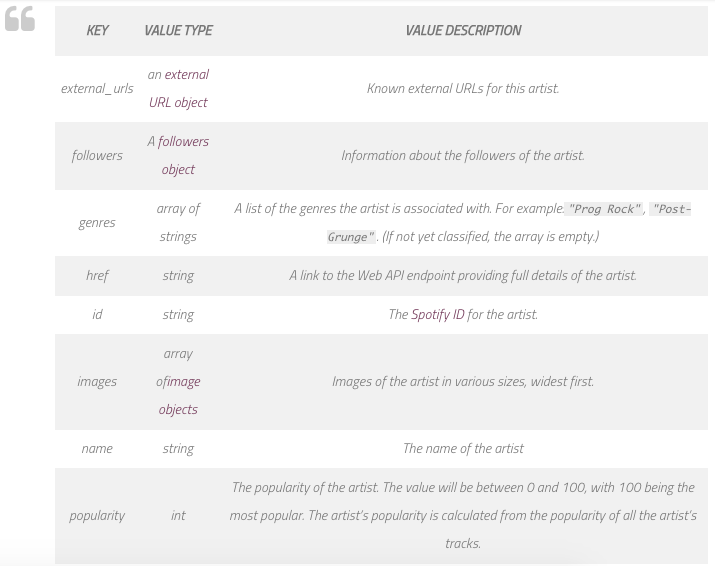This screenshot has width=715, height=566.
Task: Click the "array of strings" type cell
Action: point(178,222)
